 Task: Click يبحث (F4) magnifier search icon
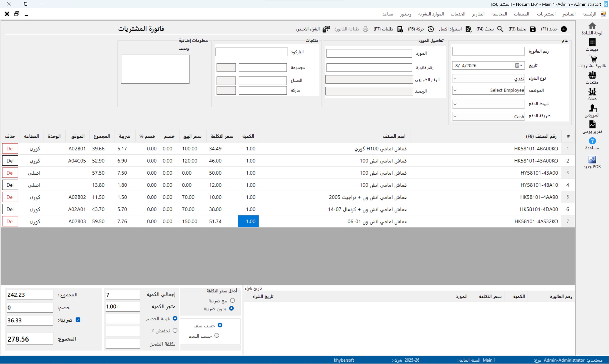point(500,29)
